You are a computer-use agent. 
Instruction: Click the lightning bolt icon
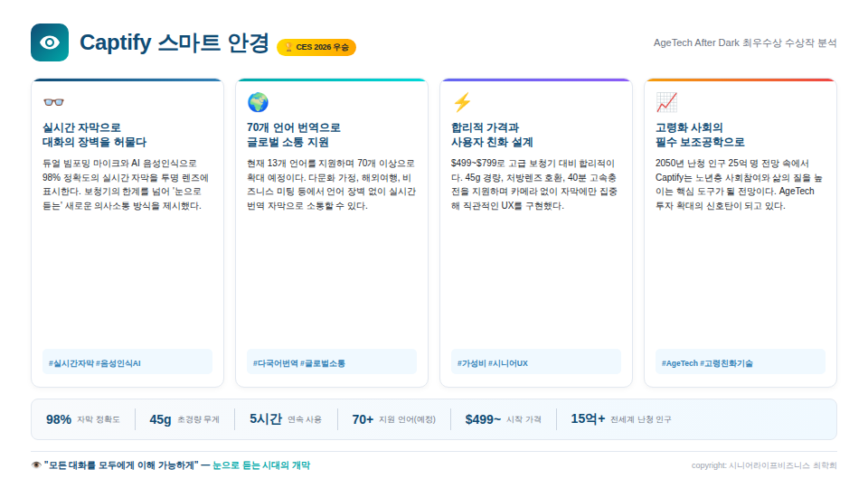pos(462,102)
